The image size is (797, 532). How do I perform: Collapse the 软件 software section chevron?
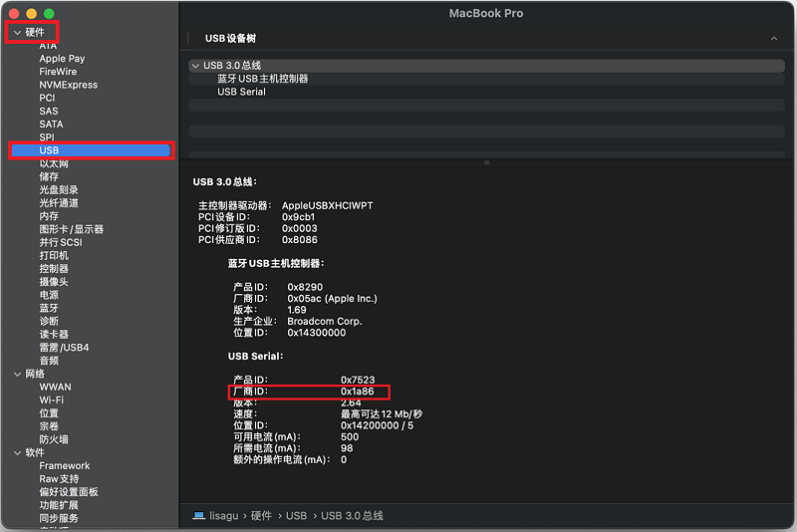(x=17, y=452)
